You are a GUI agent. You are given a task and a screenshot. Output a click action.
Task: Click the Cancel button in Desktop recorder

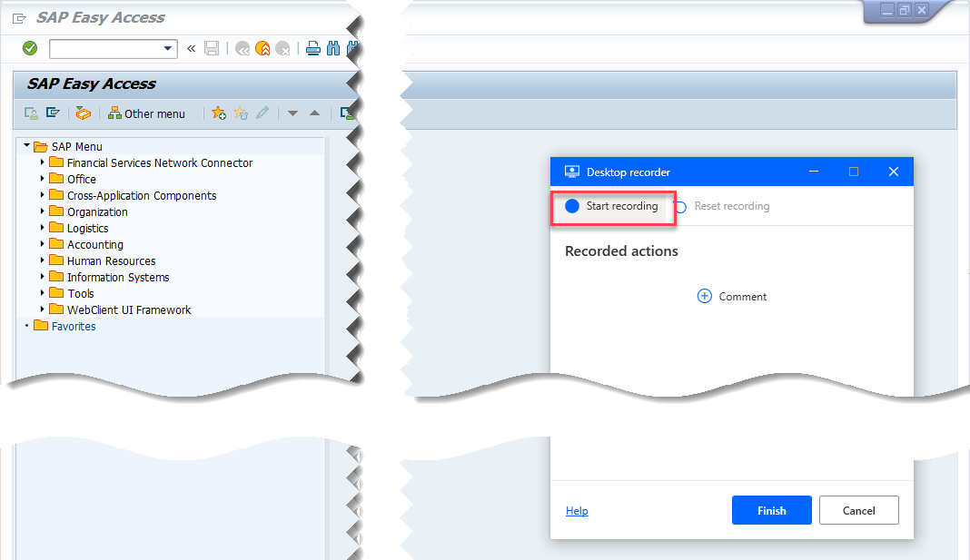pyautogui.click(x=858, y=510)
